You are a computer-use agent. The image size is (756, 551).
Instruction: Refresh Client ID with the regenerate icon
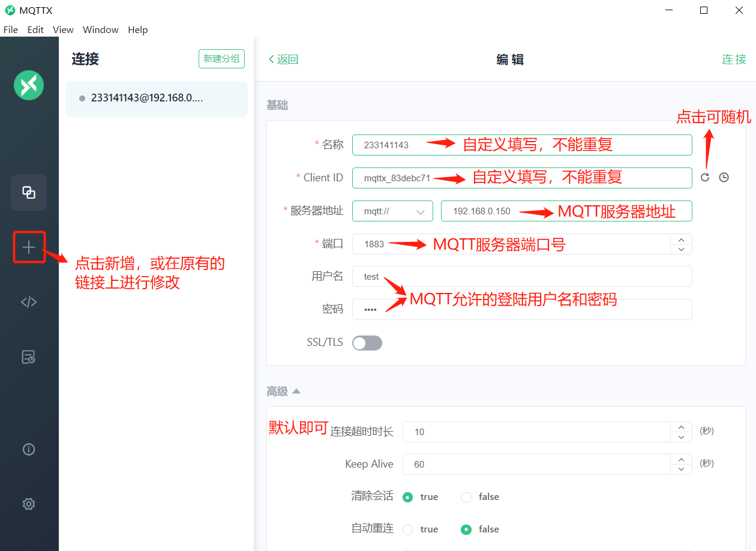pyautogui.click(x=705, y=177)
